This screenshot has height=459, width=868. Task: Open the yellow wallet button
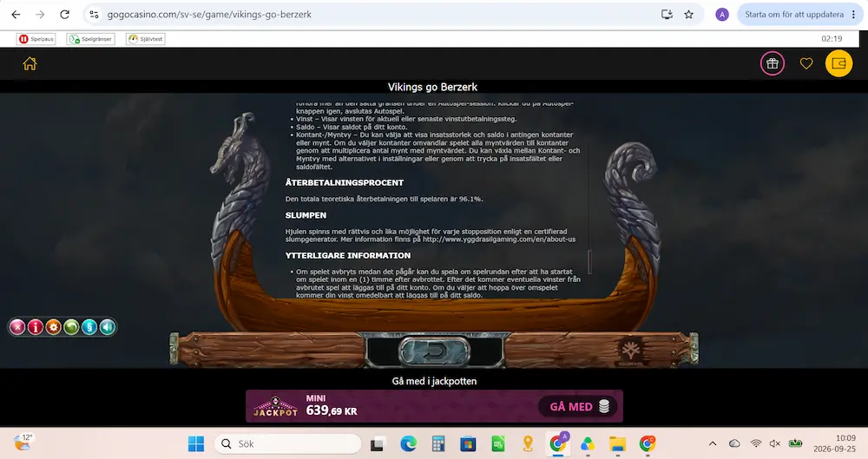point(838,63)
